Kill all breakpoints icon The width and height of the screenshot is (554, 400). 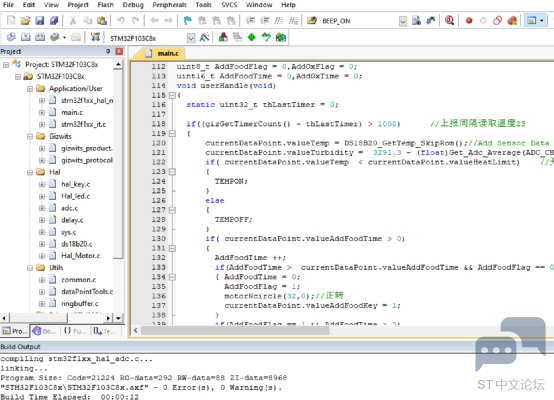tap(512, 20)
